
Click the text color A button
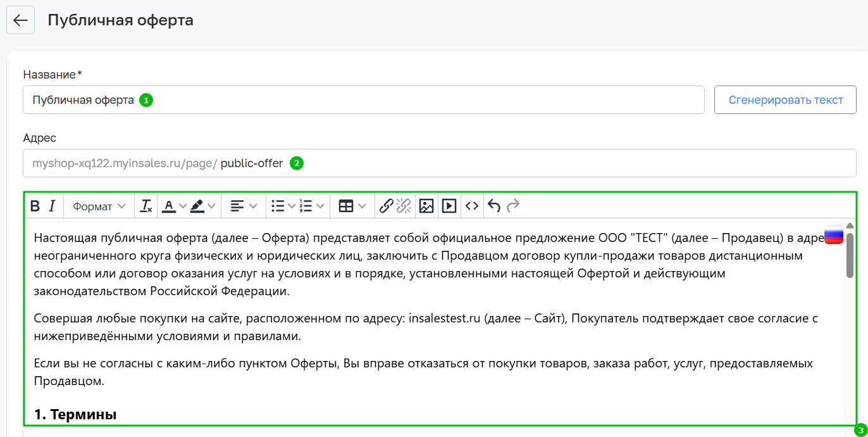pos(168,206)
